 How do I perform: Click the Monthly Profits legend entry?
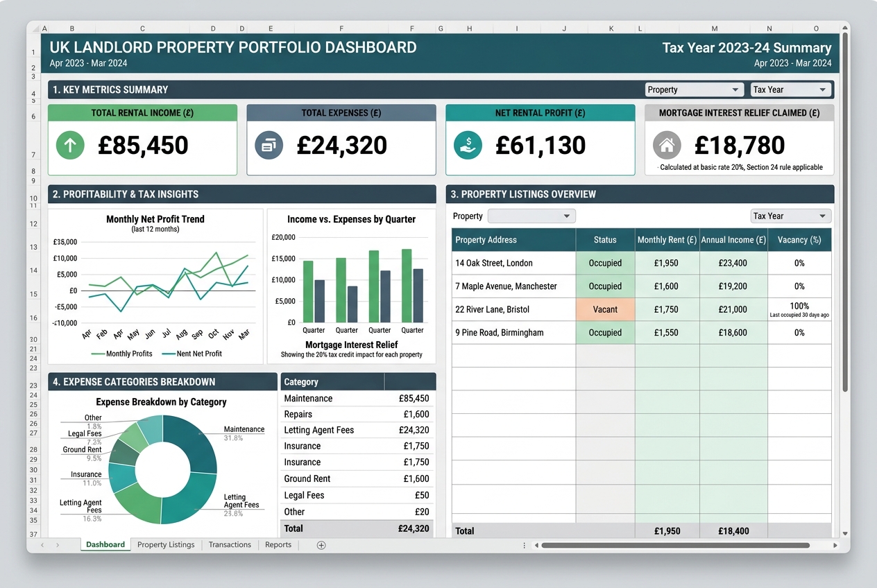122,354
